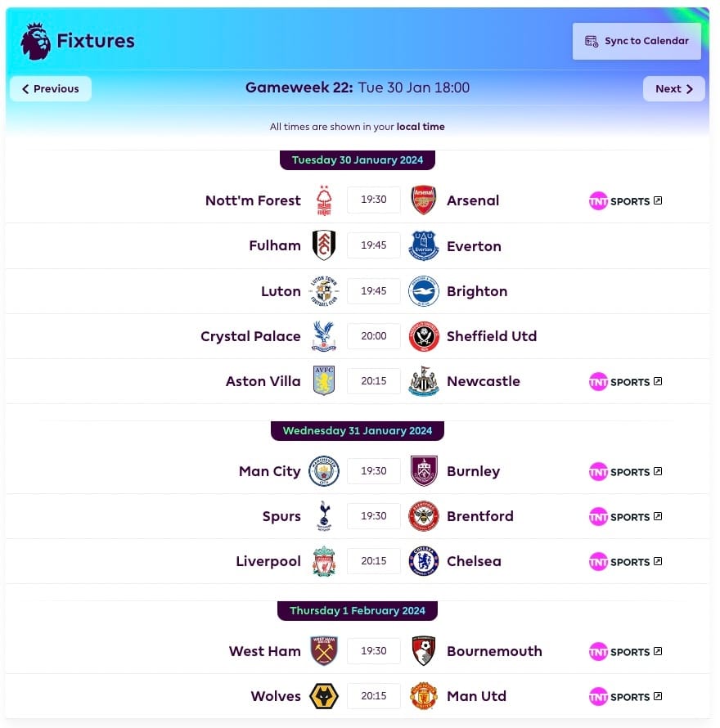
Task: Click the Bournemouth team name
Action: 494,651
